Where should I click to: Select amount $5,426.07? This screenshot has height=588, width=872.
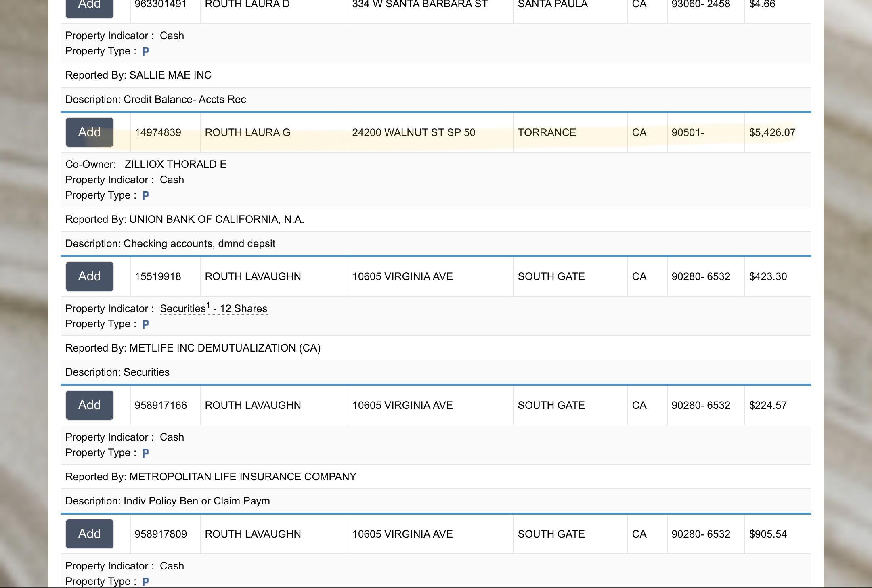coord(772,132)
